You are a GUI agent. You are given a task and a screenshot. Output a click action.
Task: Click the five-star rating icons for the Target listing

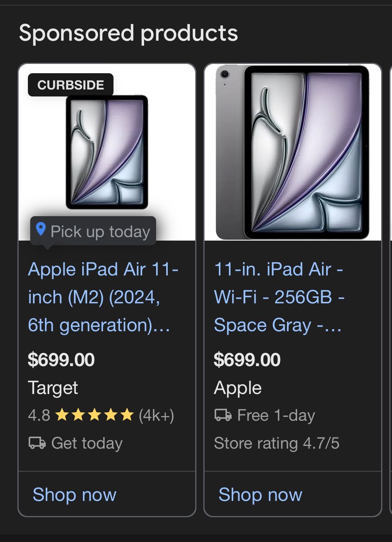click(94, 416)
